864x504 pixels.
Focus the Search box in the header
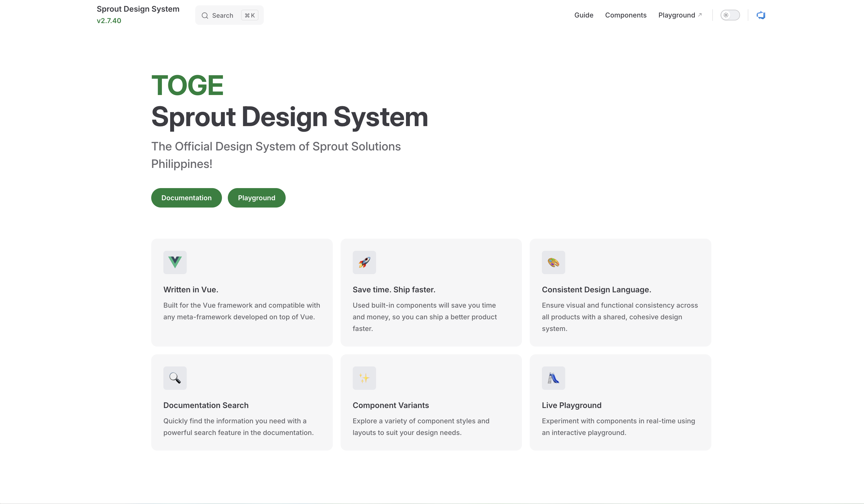point(229,15)
